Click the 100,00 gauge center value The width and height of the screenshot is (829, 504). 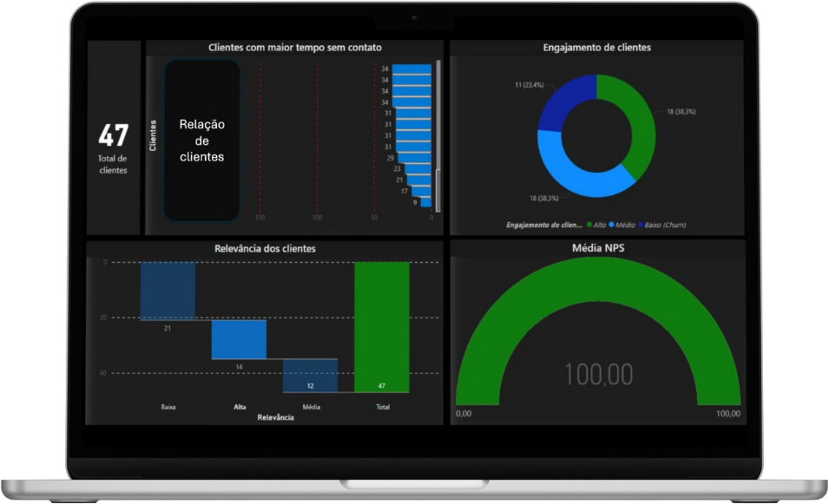pos(598,375)
